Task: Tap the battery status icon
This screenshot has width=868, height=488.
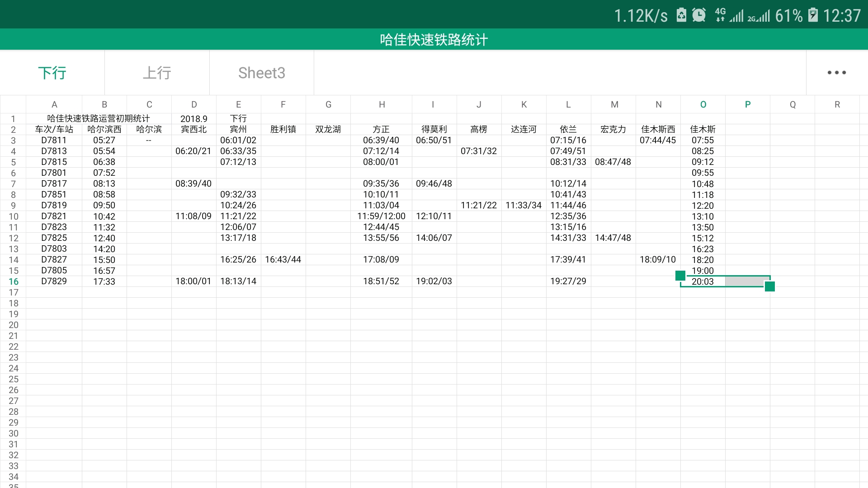Action: 813,15
